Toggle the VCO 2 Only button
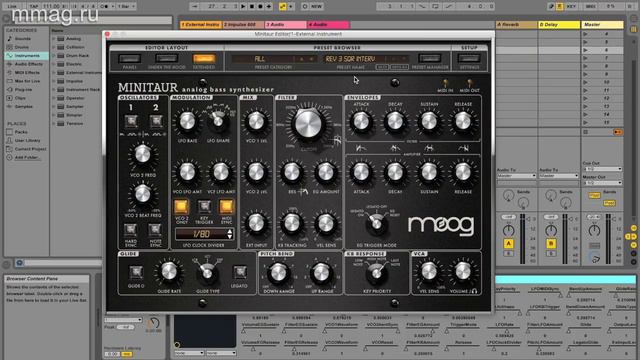 coord(181,207)
